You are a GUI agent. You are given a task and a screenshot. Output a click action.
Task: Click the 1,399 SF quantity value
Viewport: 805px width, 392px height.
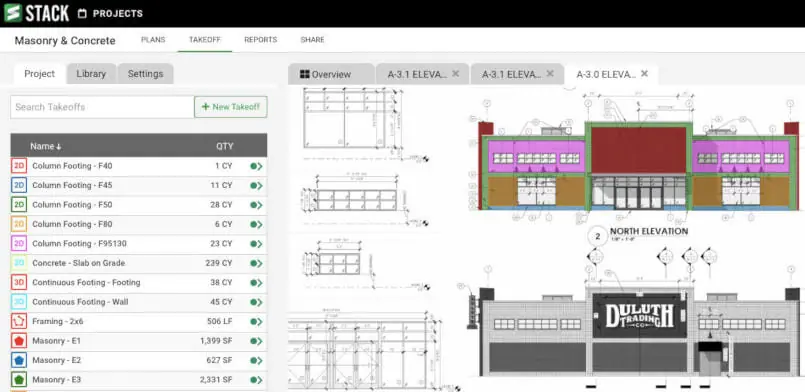216,341
